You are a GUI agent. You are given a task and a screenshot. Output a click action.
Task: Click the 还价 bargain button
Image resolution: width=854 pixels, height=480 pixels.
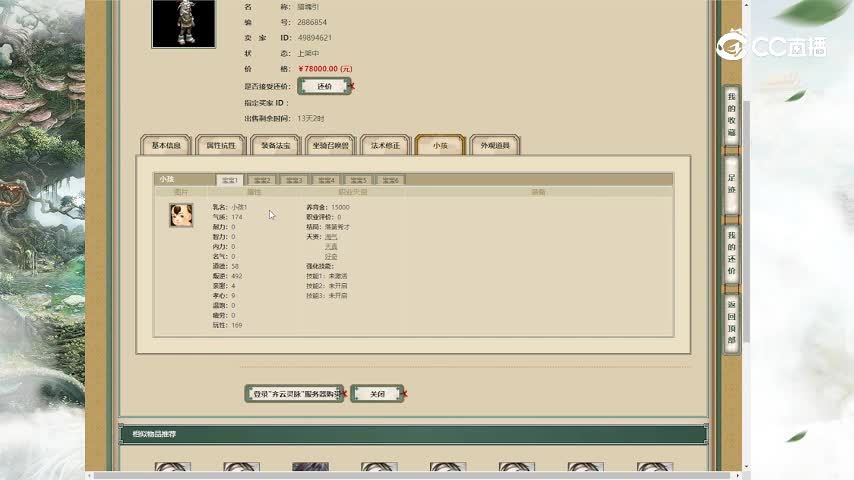(x=324, y=87)
